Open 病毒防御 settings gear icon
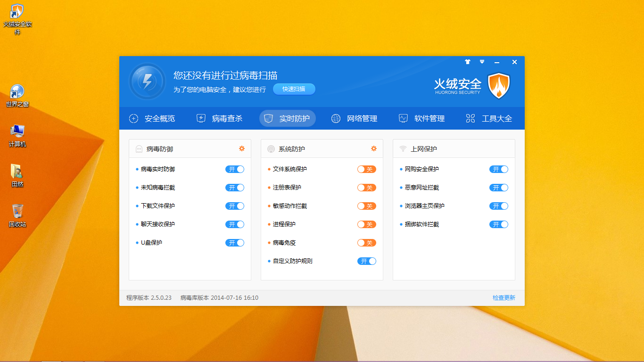Viewport: 644px width, 362px height. 242,148
